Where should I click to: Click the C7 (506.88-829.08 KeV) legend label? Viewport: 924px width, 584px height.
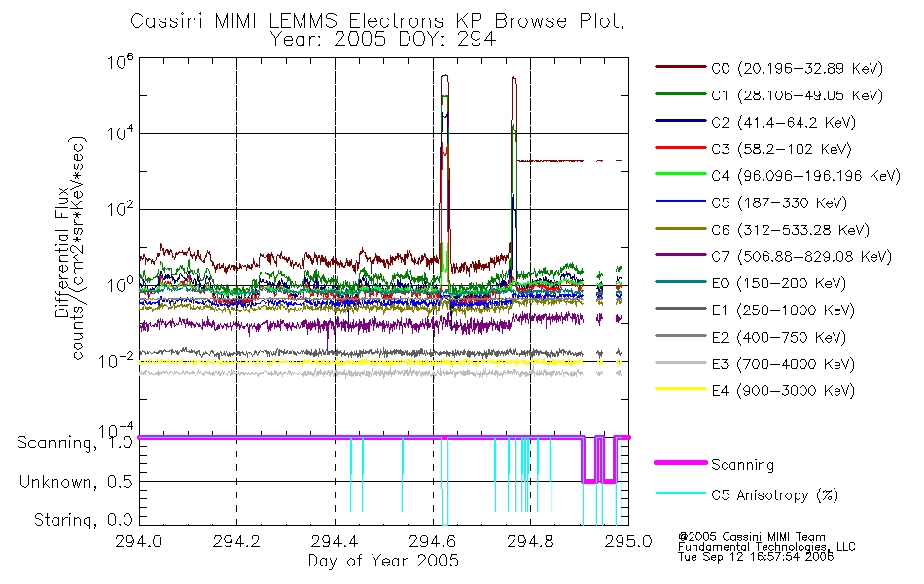point(801,257)
